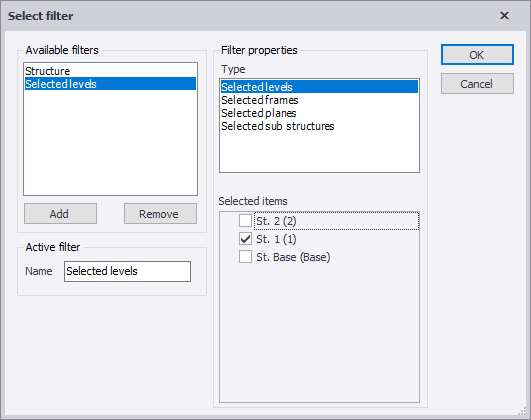Click the Cancel button
Viewport: 531px width, 420px height.
coord(477,84)
